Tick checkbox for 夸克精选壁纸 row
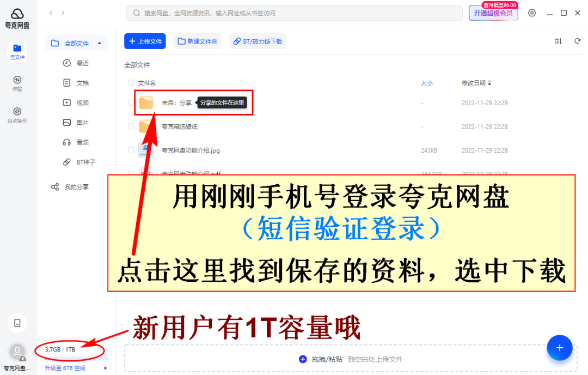The width and height of the screenshot is (588, 375). [x=131, y=126]
